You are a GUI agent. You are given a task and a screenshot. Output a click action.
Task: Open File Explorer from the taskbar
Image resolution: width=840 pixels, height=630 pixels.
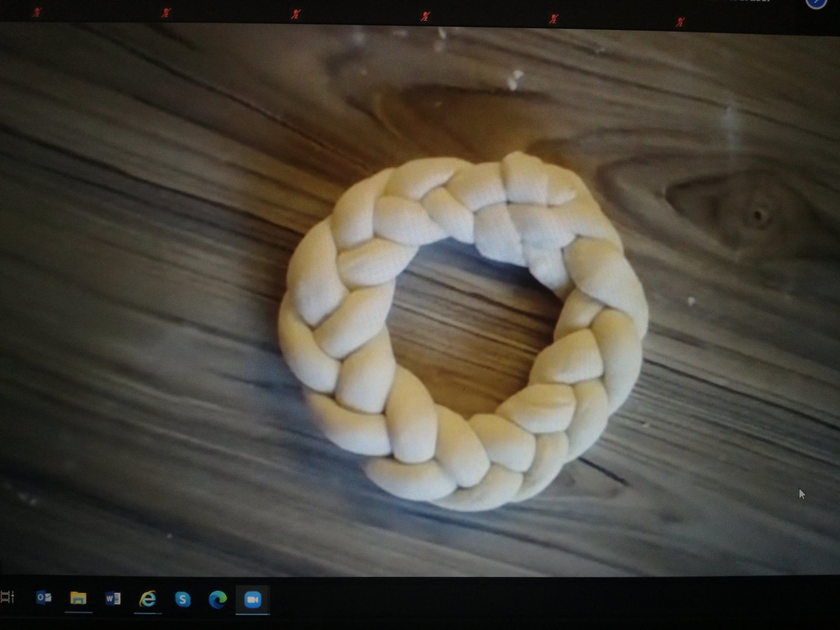tap(78, 598)
